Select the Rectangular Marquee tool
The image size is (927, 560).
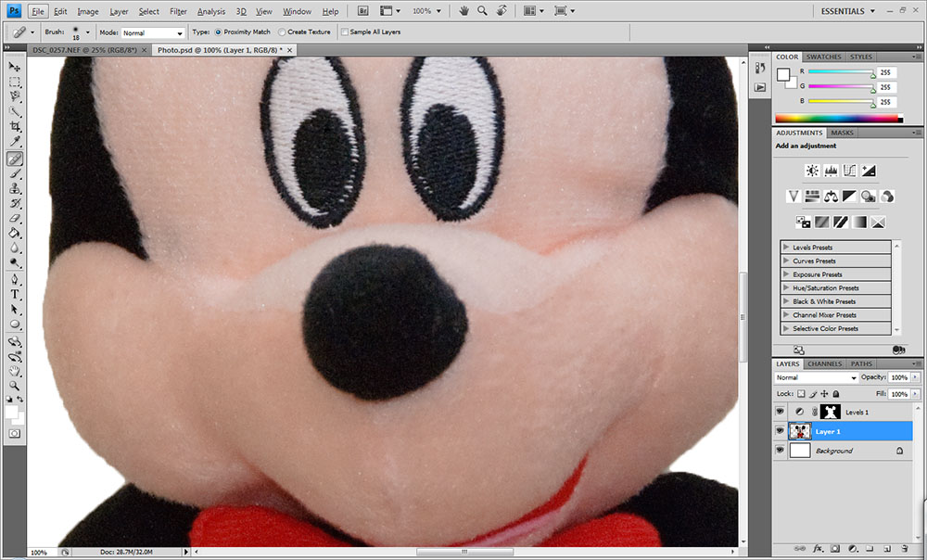coord(15,82)
